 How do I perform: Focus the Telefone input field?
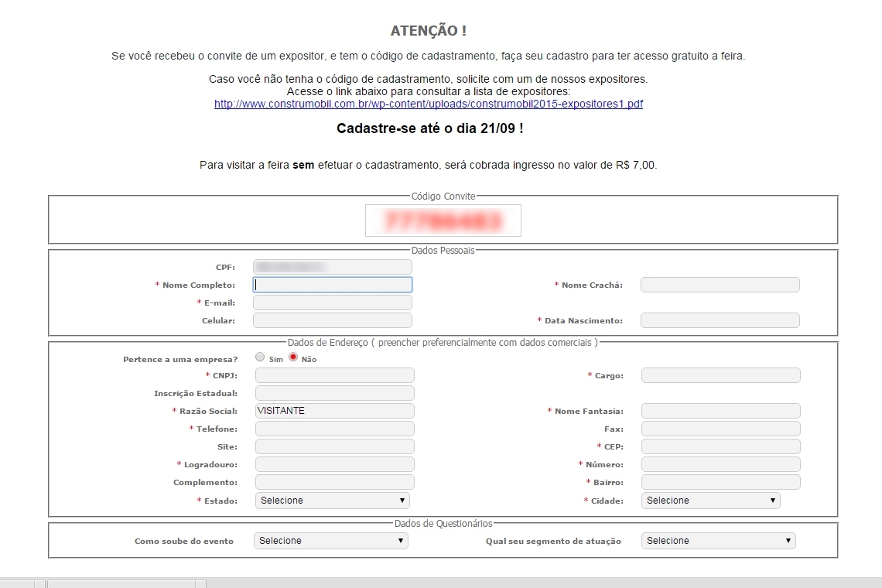pos(334,429)
